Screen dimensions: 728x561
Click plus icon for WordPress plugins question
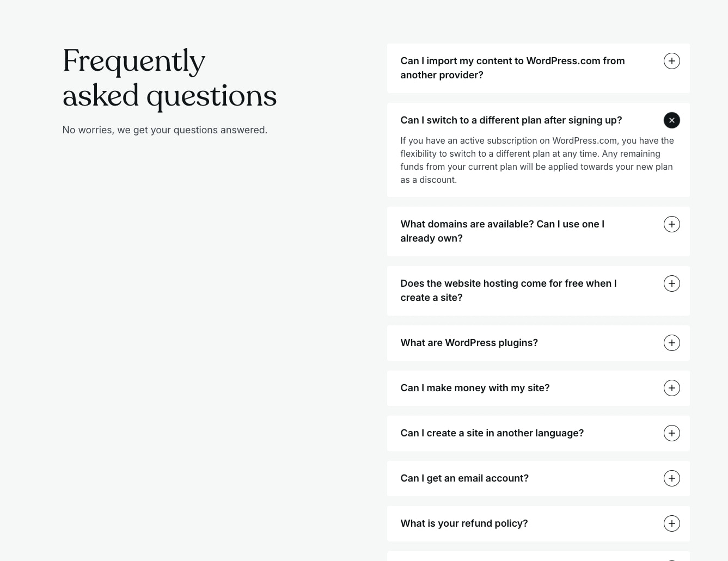(671, 343)
